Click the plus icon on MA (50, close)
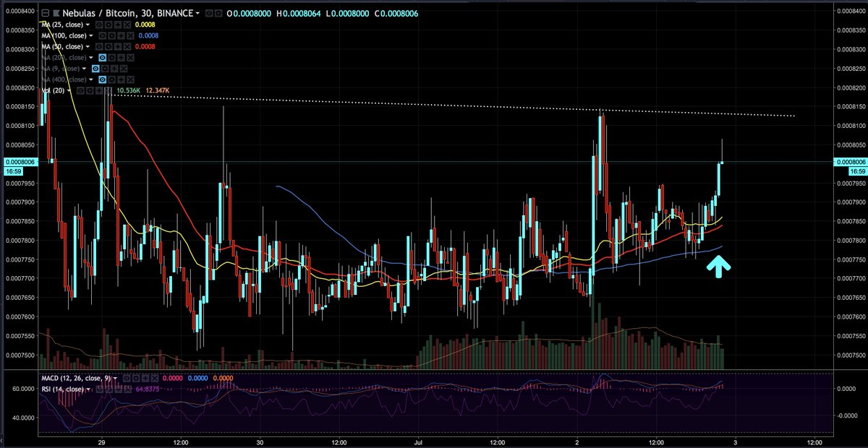The width and height of the screenshot is (868, 448). (x=117, y=46)
